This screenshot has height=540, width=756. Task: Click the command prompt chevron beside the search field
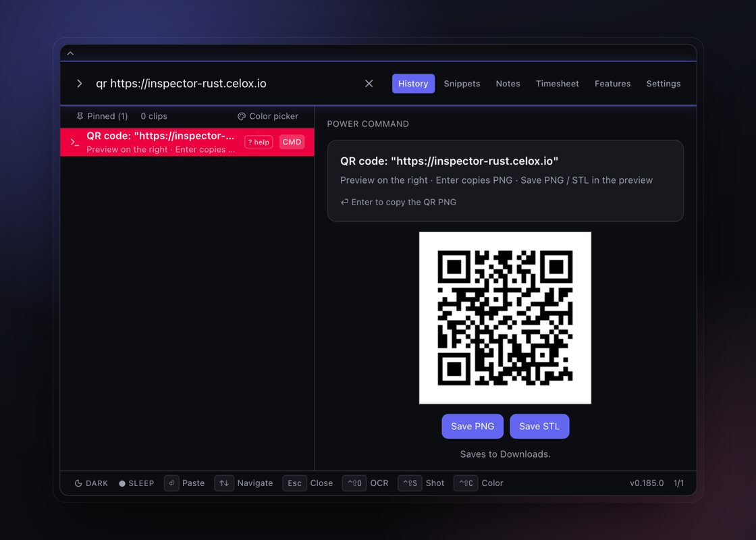(x=80, y=84)
